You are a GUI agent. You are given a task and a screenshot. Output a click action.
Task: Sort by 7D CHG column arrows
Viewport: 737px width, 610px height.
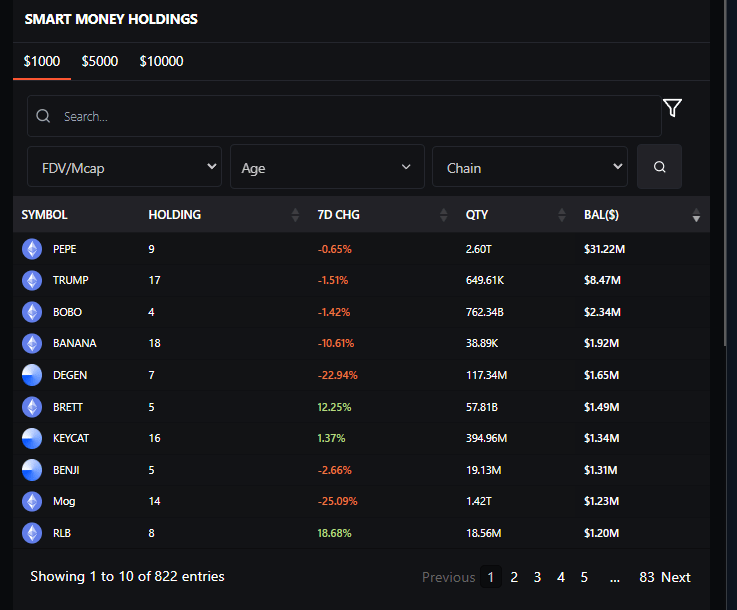tap(443, 215)
